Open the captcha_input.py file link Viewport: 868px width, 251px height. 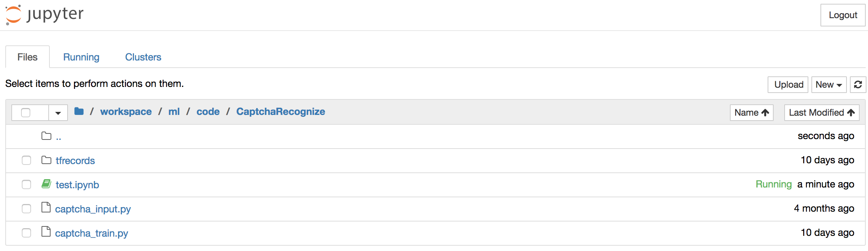pyautogui.click(x=93, y=209)
